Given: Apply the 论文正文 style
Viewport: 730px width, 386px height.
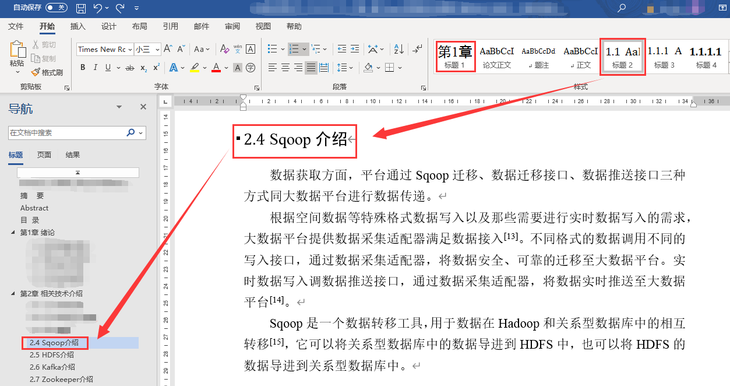Looking at the screenshot, I should click(496, 56).
